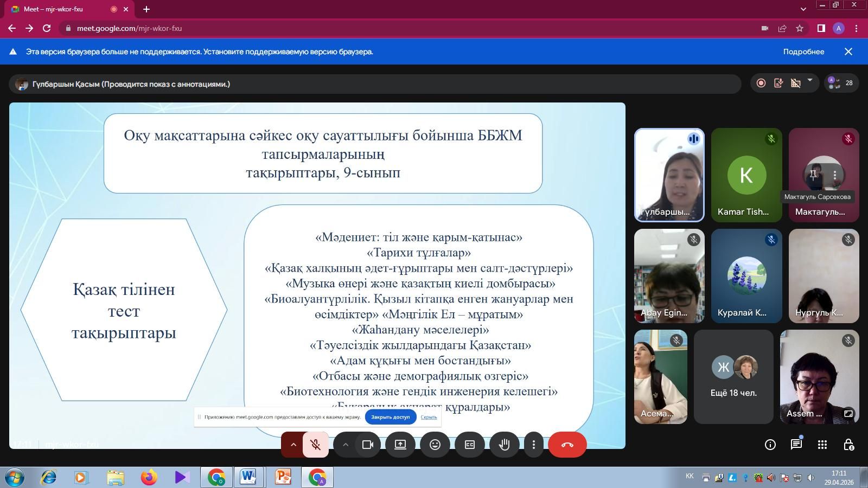Open more options three-dot menu in call bar
This screenshot has width=868, height=488.
click(x=534, y=445)
